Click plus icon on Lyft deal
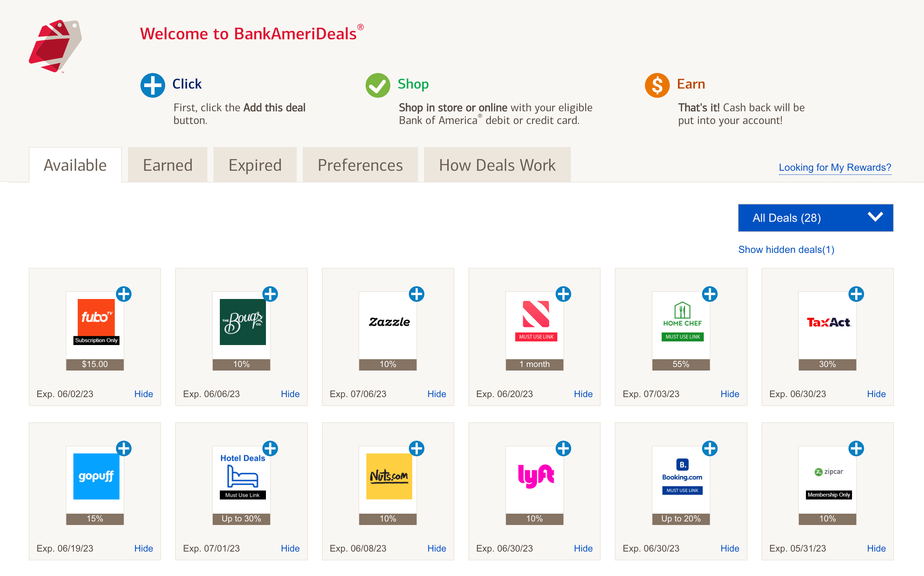 (x=563, y=448)
